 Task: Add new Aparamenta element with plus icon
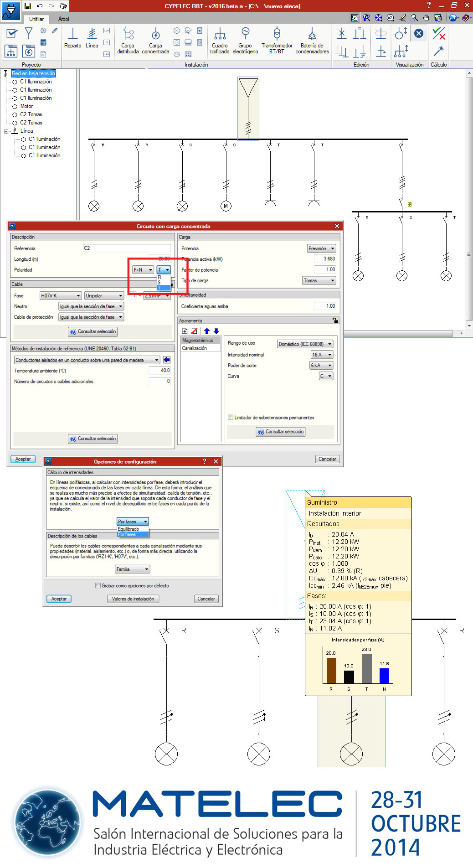click(185, 331)
